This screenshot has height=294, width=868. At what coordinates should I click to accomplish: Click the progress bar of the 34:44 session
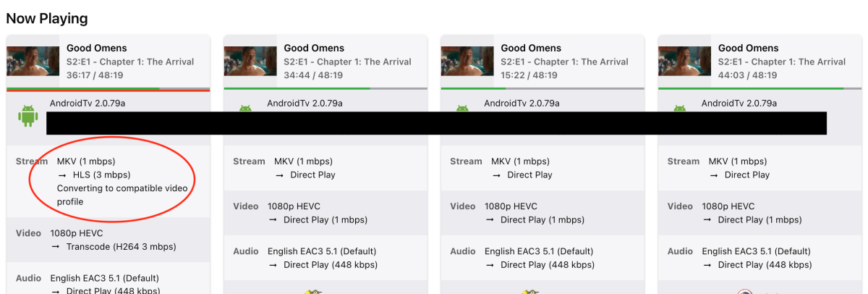325,88
